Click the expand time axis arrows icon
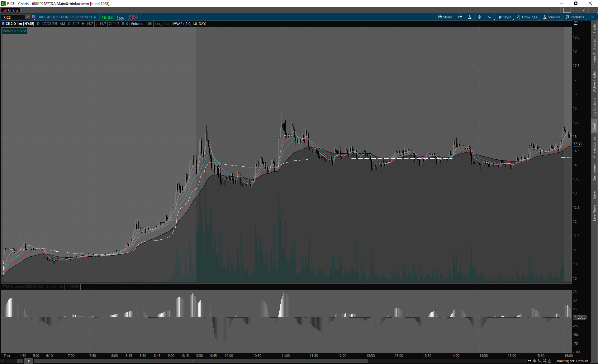Image resolution: width=598 pixels, height=364 pixels. (x=529, y=361)
